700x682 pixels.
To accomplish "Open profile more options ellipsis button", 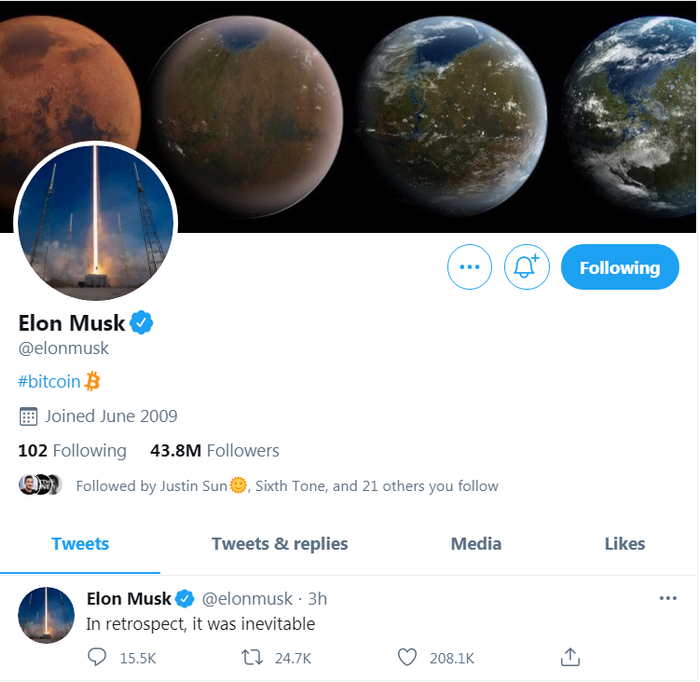I will pyautogui.click(x=470, y=267).
